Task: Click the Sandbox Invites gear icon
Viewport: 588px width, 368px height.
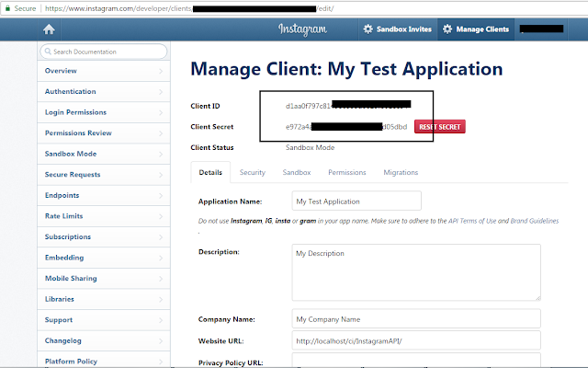Action: point(368,29)
